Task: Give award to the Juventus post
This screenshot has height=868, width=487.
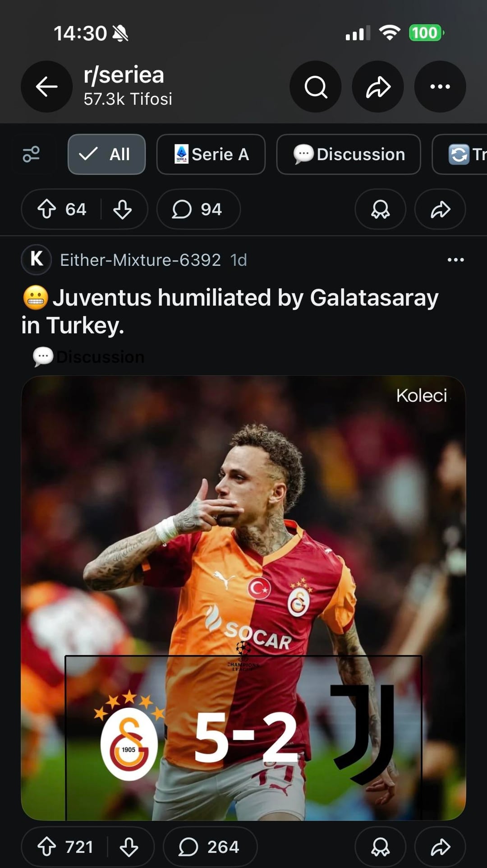Action: pos(380,847)
